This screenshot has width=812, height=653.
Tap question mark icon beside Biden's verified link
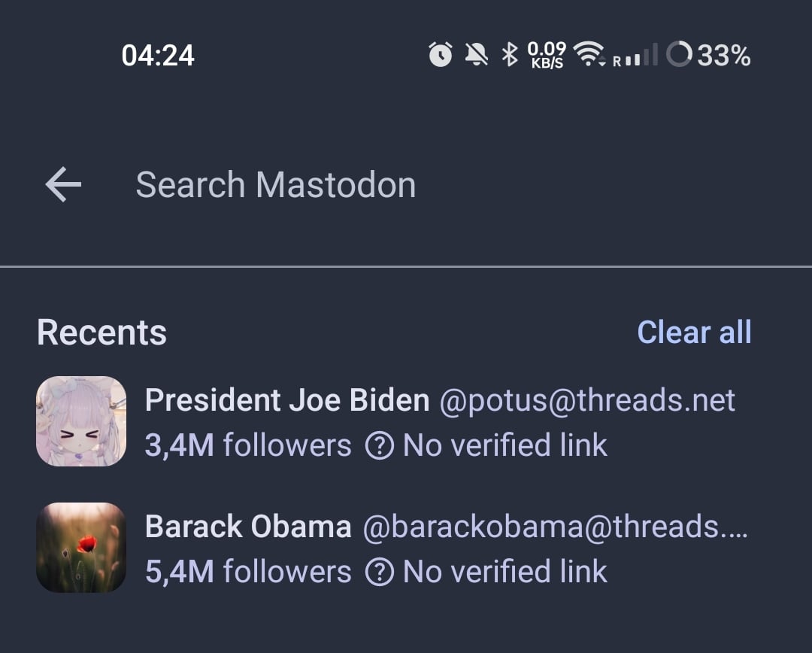[x=380, y=445]
